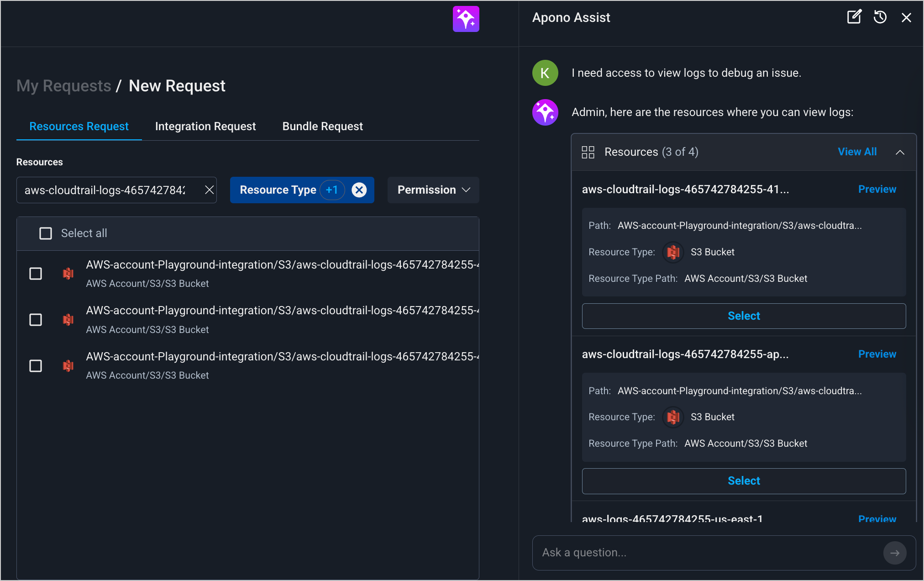Click Select for the aws-cloudtrail-logs-...-41 resource
The width and height of the screenshot is (924, 581).
pos(743,316)
